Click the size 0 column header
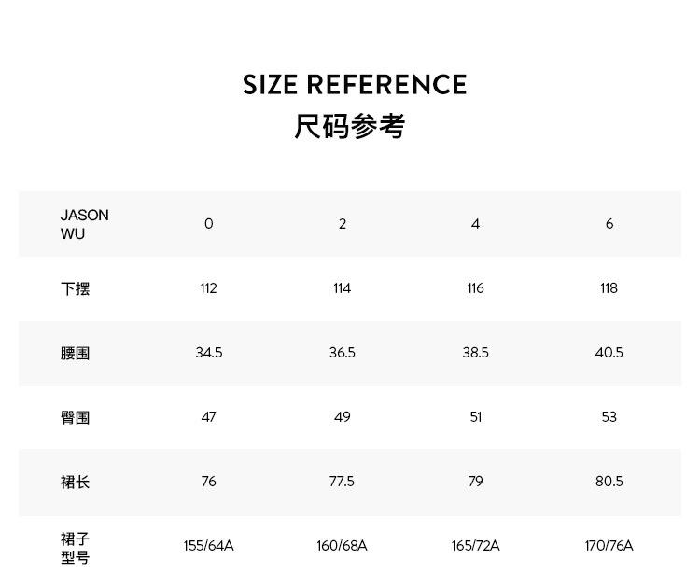Viewport: 700px width, 588px height. 208,224
